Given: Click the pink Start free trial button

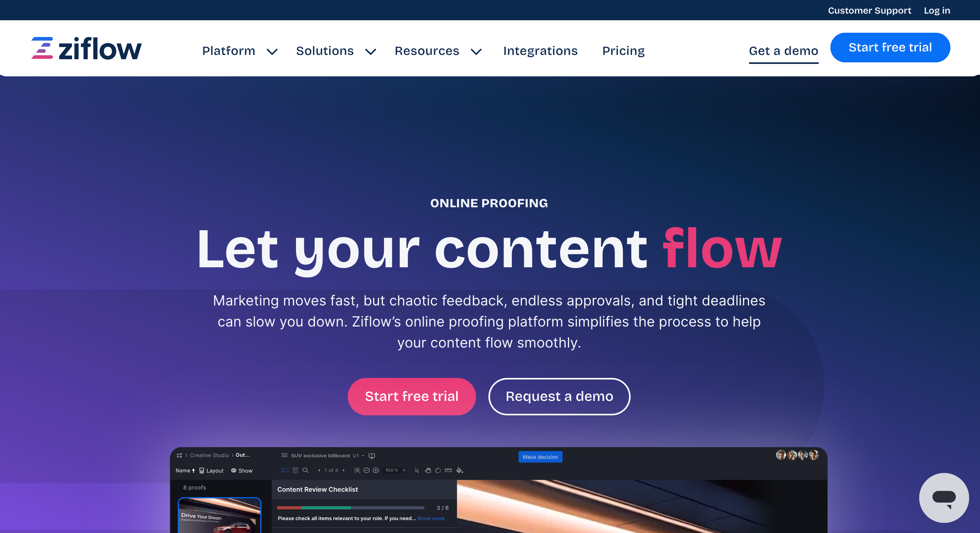Looking at the screenshot, I should coord(411,396).
